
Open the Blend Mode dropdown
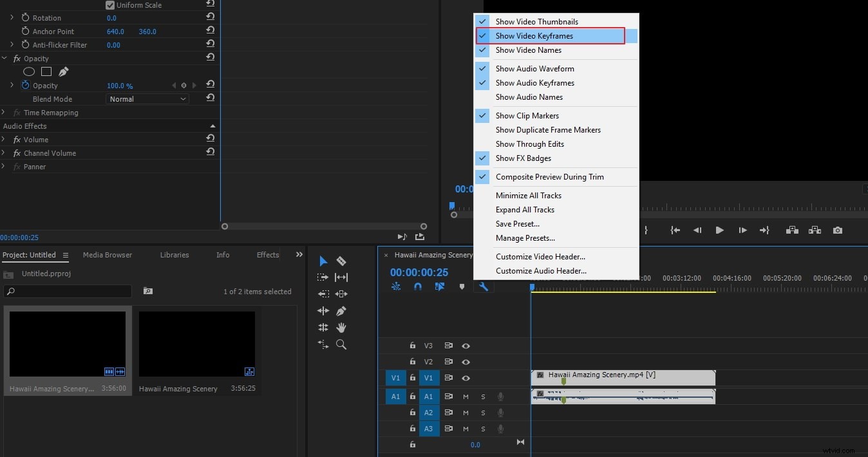point(147,98)
